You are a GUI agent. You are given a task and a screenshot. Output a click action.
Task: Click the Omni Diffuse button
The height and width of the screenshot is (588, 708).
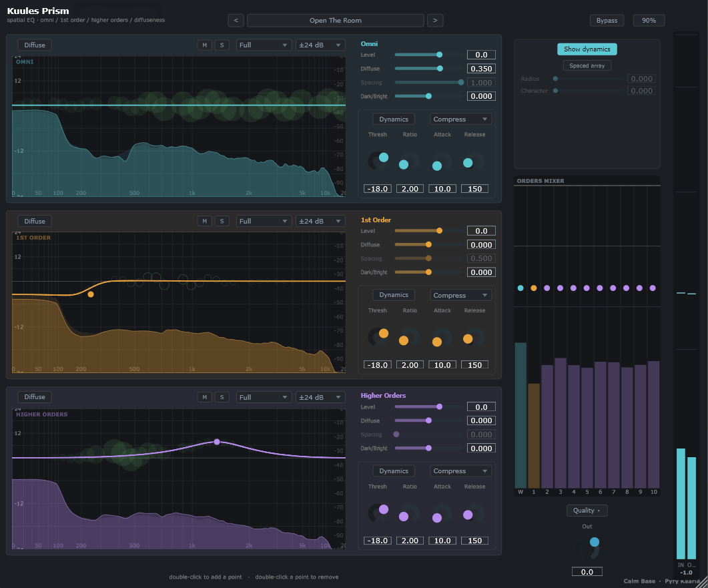35,45
